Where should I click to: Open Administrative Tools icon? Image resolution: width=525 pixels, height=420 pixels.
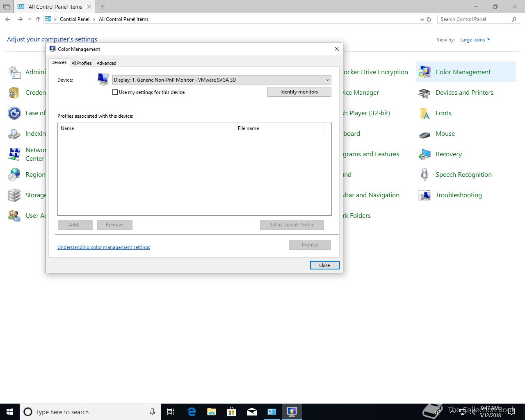point(14,72)
